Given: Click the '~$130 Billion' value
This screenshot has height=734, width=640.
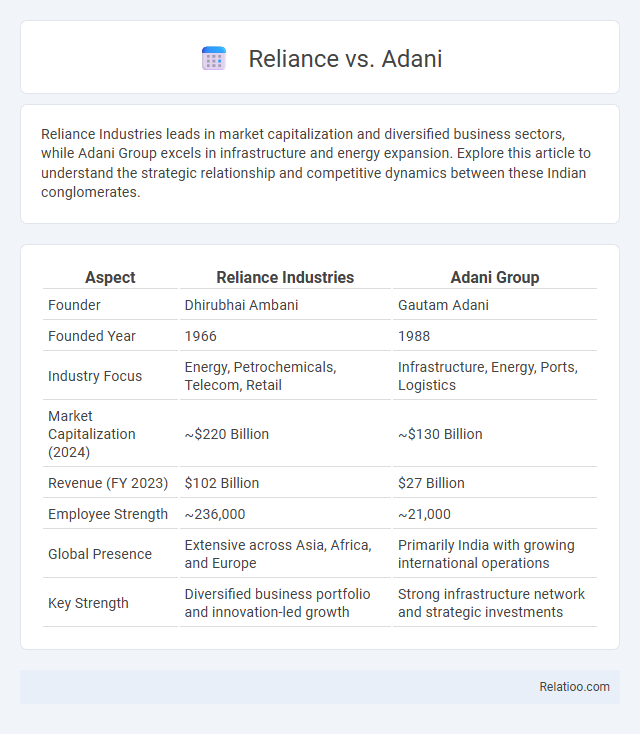Looking at the screenshot, I should [440, 434].
